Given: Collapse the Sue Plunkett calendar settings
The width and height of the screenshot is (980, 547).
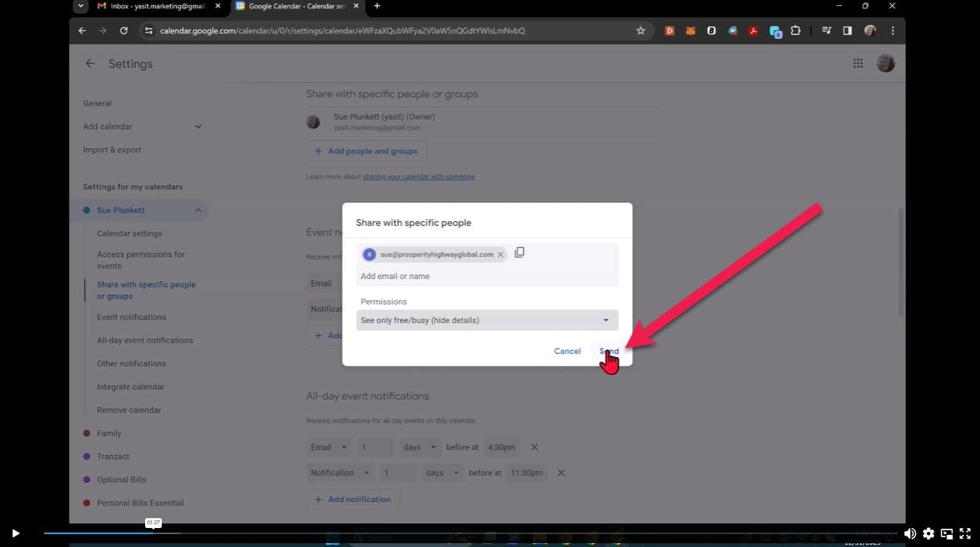Looking at the screenshot, I should [x=198, y=210].
